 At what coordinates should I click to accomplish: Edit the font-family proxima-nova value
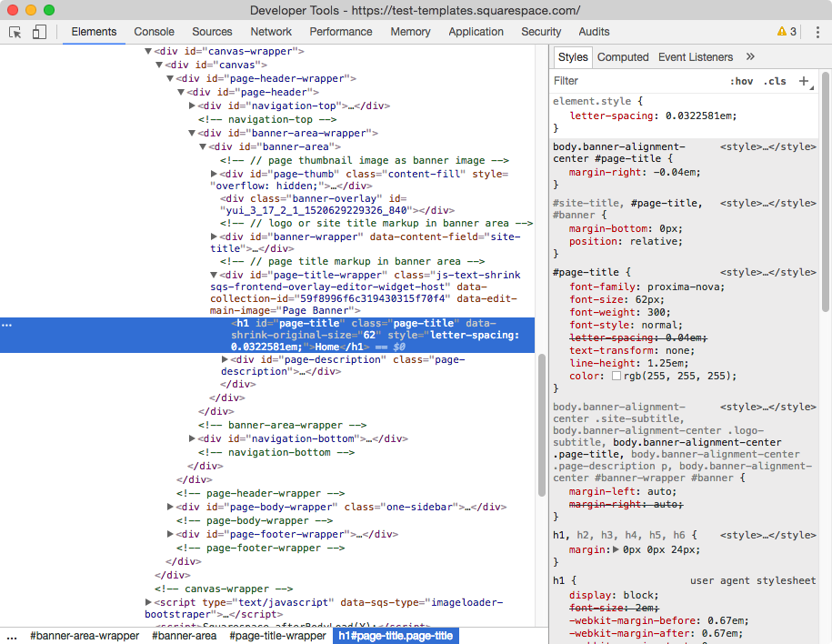point(684,287)
